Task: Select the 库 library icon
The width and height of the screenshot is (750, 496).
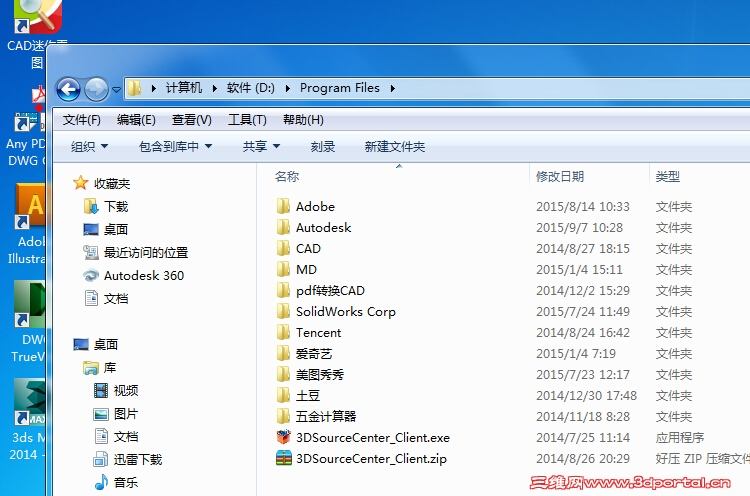Action: [x=91, y=367]
